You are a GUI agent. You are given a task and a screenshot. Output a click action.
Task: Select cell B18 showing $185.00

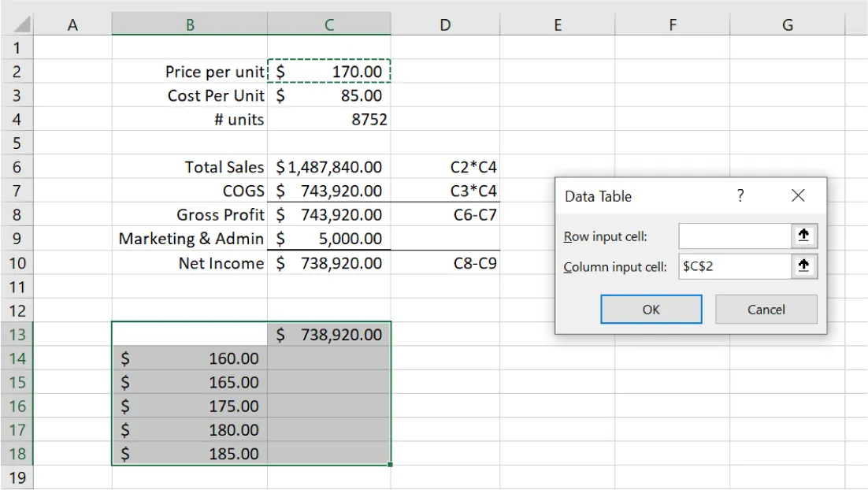tap(189, 454)
